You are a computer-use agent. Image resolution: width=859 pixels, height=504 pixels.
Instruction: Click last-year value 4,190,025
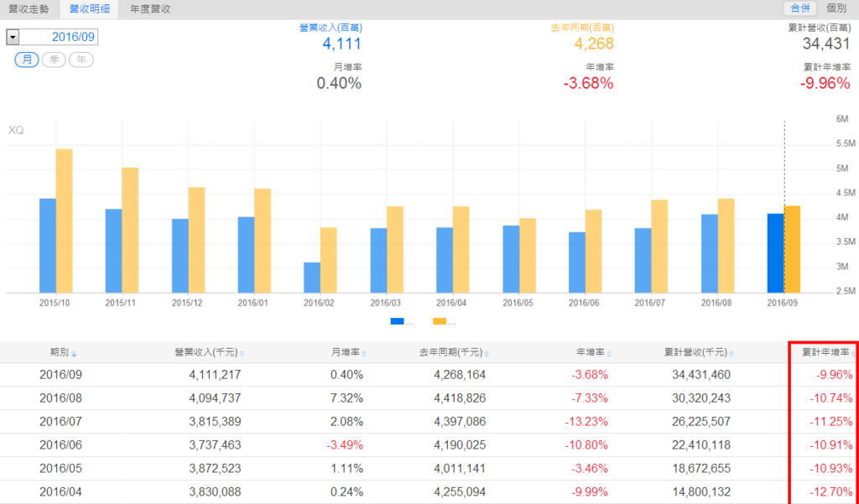(x=460, y=444)
